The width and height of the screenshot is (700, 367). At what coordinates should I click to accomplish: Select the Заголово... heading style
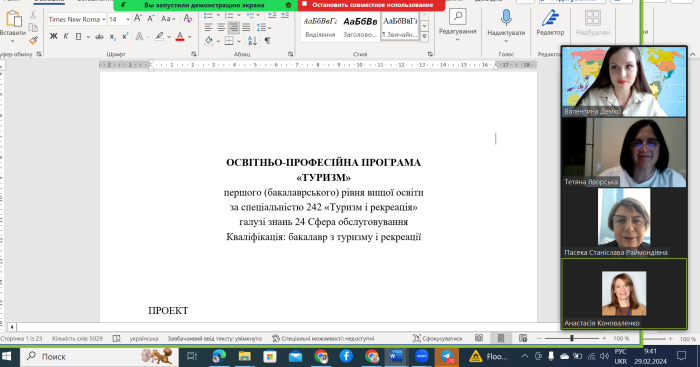coord(360,27)
